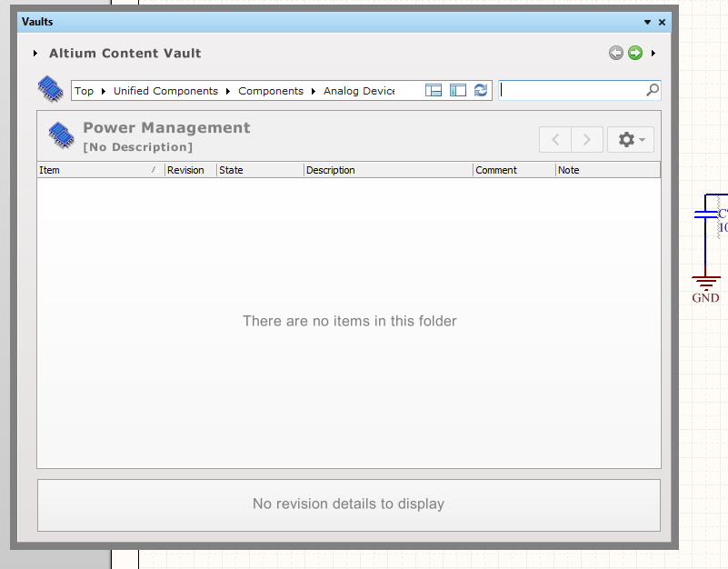Select the capacitor symbol in schematic

[706, 215]
